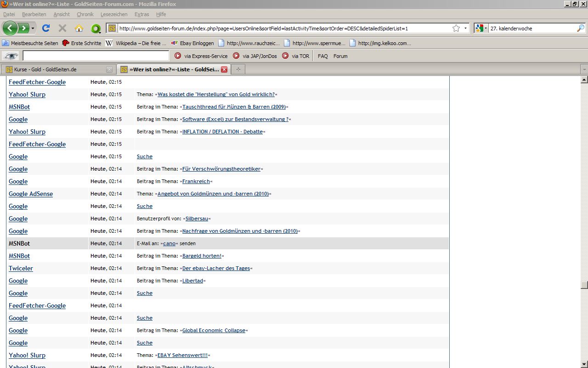The height and width of the screenshot is (368, 588).
Task: Open the Extras menu
Action: [x=142, y=14]
